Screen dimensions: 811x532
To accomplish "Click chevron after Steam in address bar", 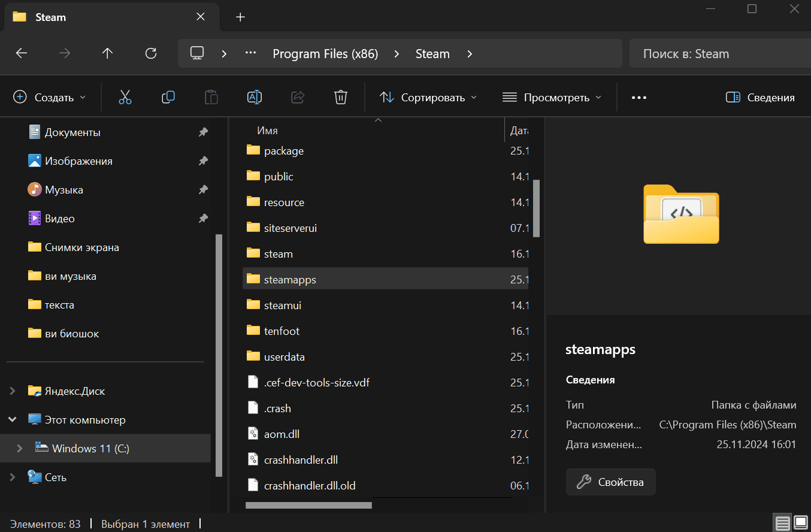I will coord(470,53).
